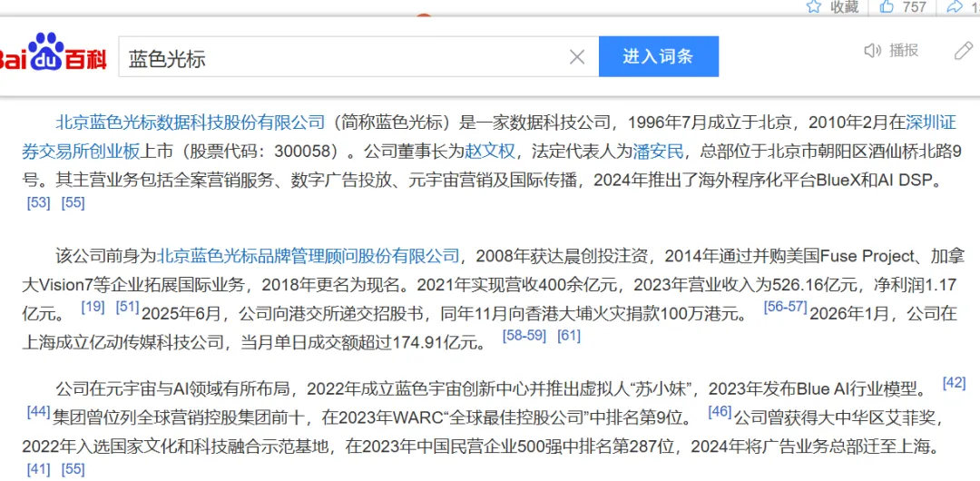This screenshot has width=980, height=481.
Task: Click the share arrow icon
Action: [x=955, y=7]
